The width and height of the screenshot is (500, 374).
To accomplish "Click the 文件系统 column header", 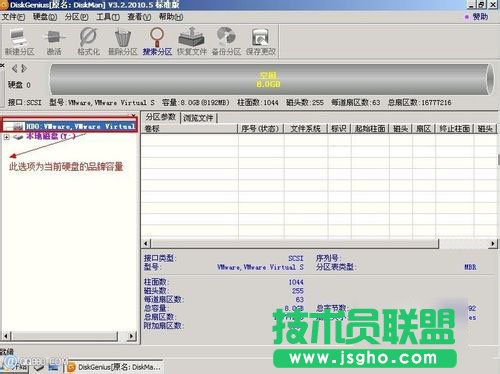I will [306, 129].
